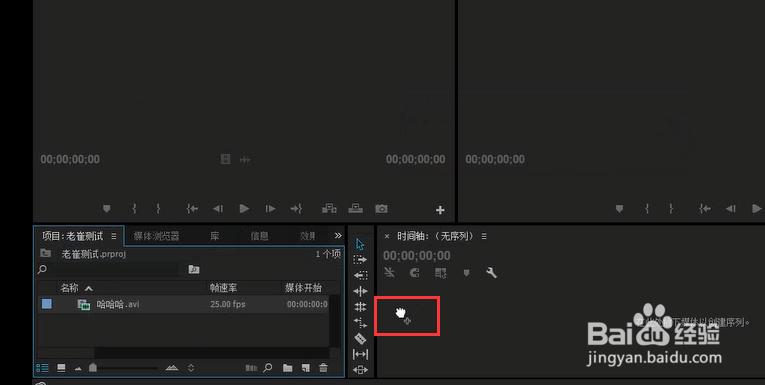Select the Track Select Forward tool
The image size is (765, 385).
click(x=360, y=260)
